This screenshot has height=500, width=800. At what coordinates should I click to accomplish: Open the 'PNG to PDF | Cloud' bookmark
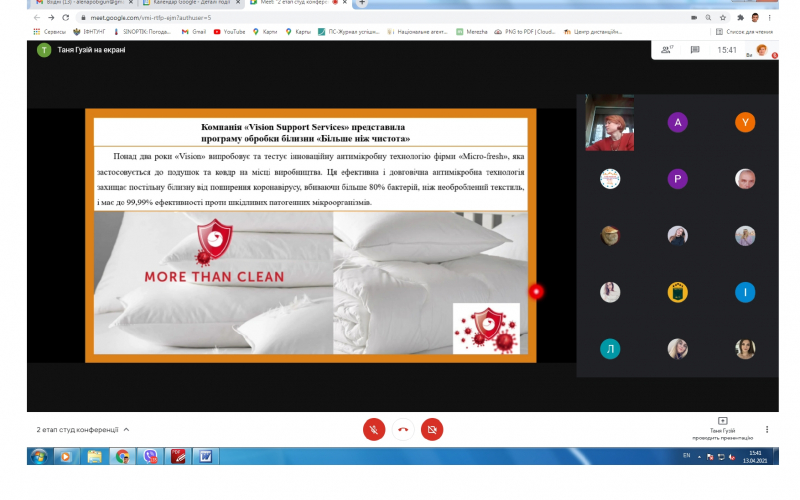(525, 32)
